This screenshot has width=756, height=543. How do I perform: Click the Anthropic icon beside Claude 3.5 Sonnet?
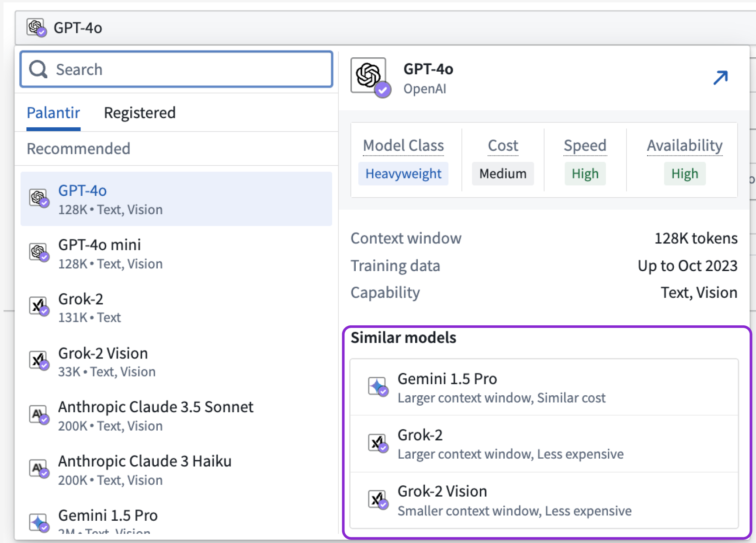[39, 414]
